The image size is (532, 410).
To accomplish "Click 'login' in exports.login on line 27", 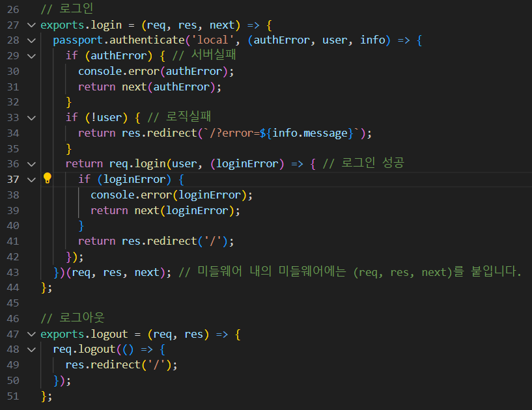I will point(106,25).
